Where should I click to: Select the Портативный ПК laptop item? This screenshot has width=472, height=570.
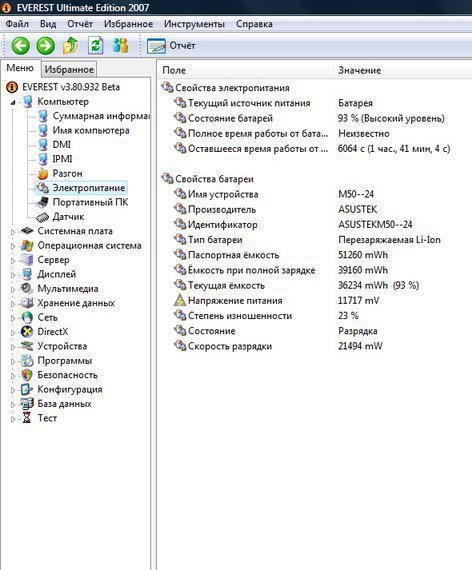82,202
